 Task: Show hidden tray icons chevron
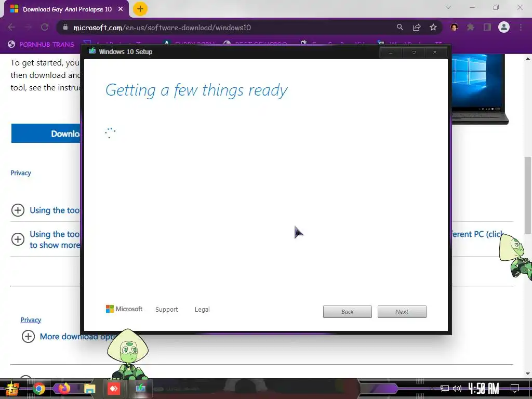tap(432, 389)
